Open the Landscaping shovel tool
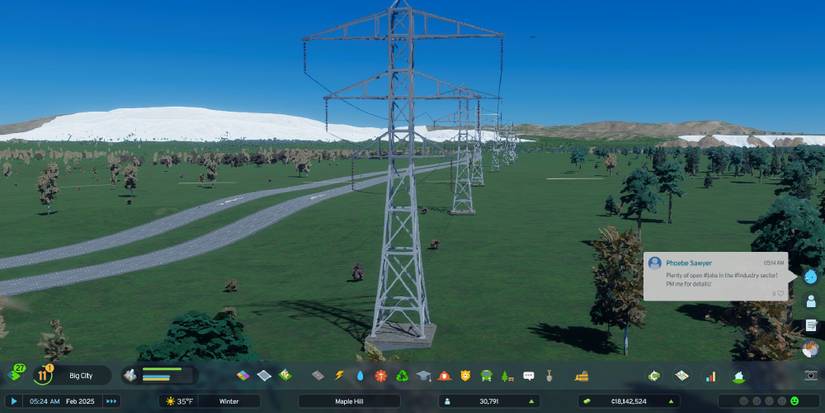The width and height of the screenshot is (825, 413). [549, 376]
